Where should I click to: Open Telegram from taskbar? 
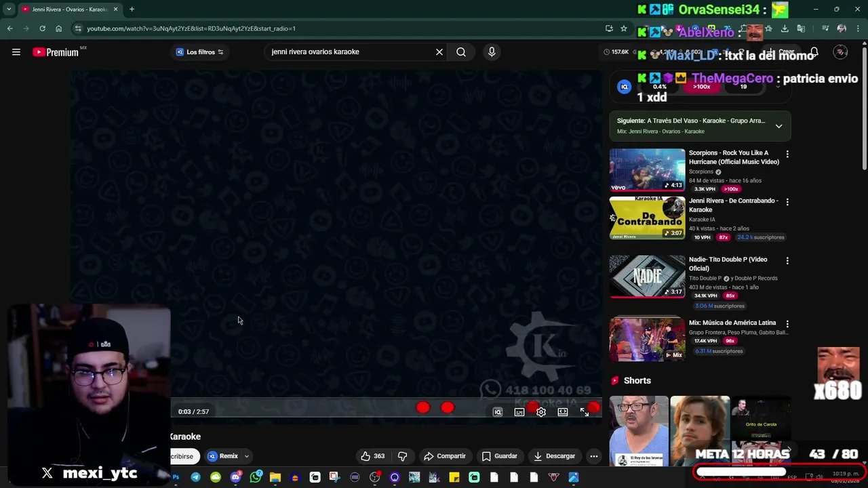(x=195, y=477)
